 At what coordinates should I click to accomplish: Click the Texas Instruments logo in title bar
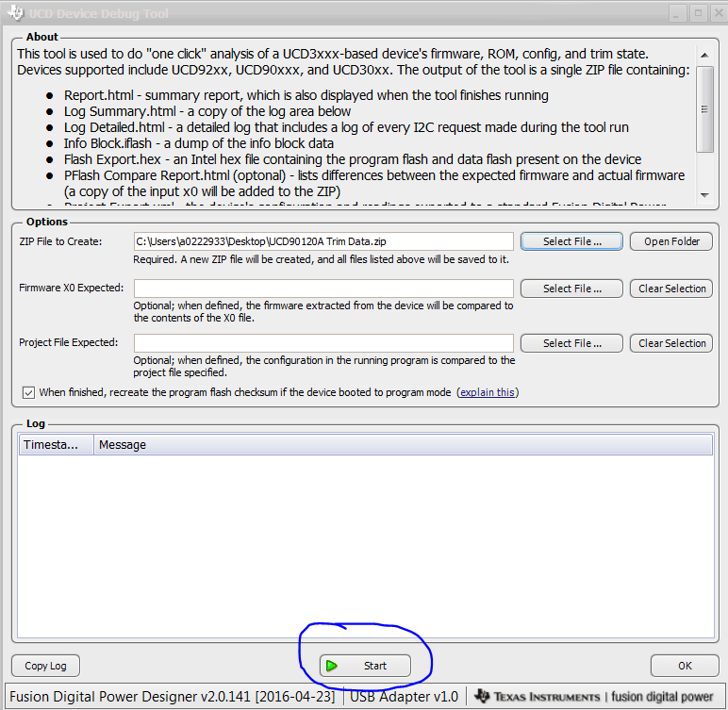(16, 13)
